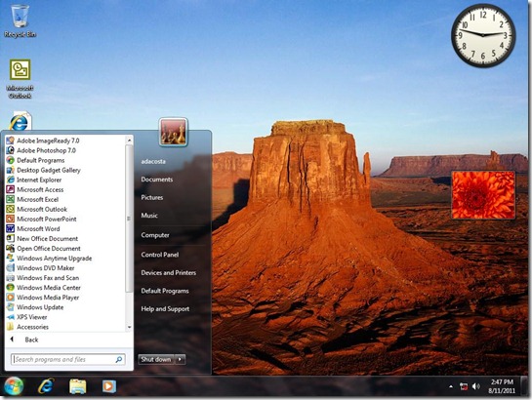Expand the Accessories folder

pyautogui.click(x=32, y=327)
